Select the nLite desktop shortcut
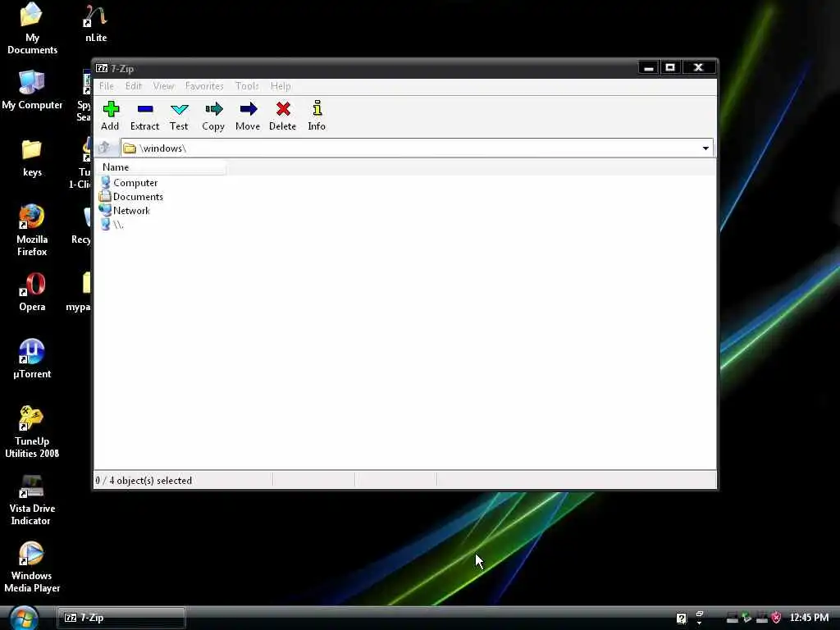This screenshot has height=630, width=840. (96, 24)
